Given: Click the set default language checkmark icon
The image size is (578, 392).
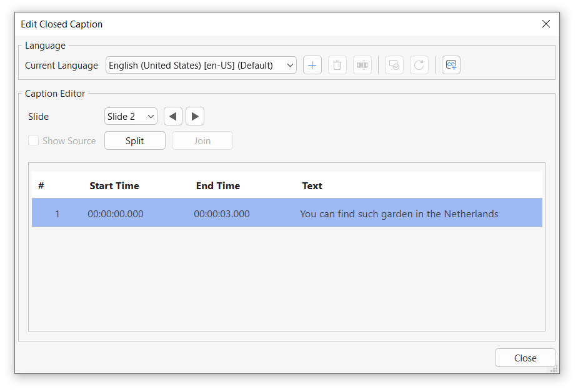Looking at the screenshot, I should pos(394,65).
